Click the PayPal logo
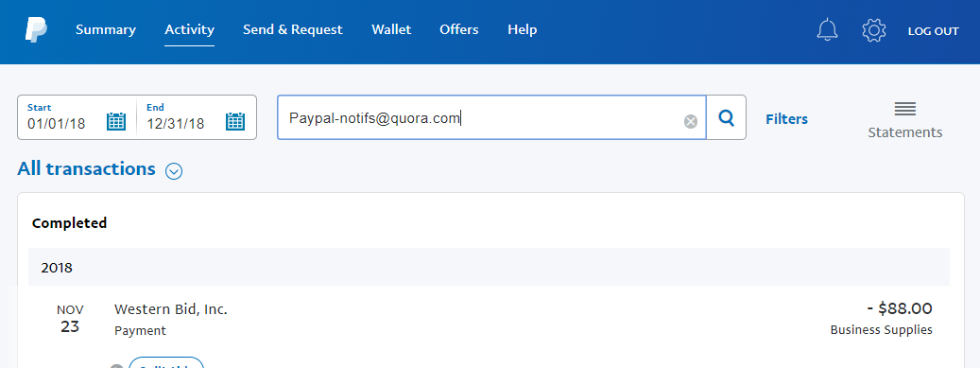Viewport: 980px width, 368px height. coord(36,30)
